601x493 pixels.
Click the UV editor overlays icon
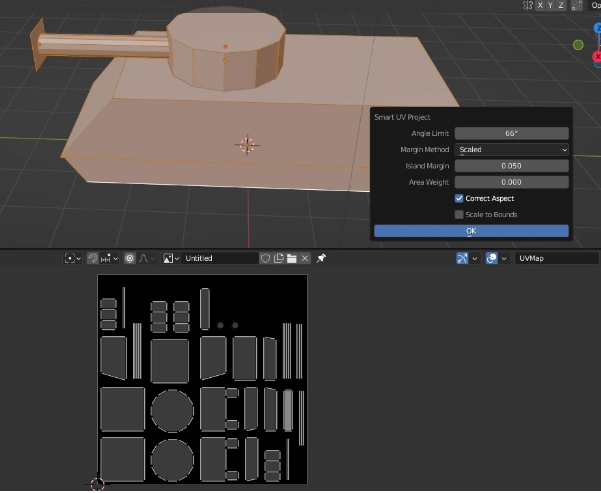click(492, 258)
